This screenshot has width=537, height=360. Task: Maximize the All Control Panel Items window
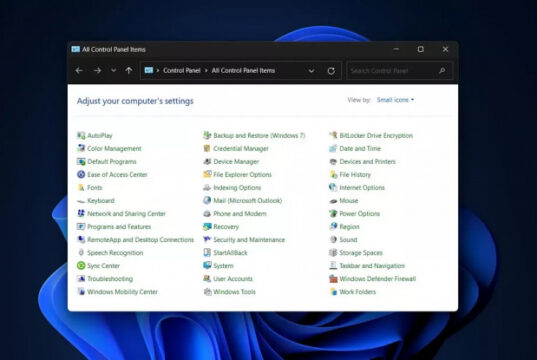(x=421, y=49)
